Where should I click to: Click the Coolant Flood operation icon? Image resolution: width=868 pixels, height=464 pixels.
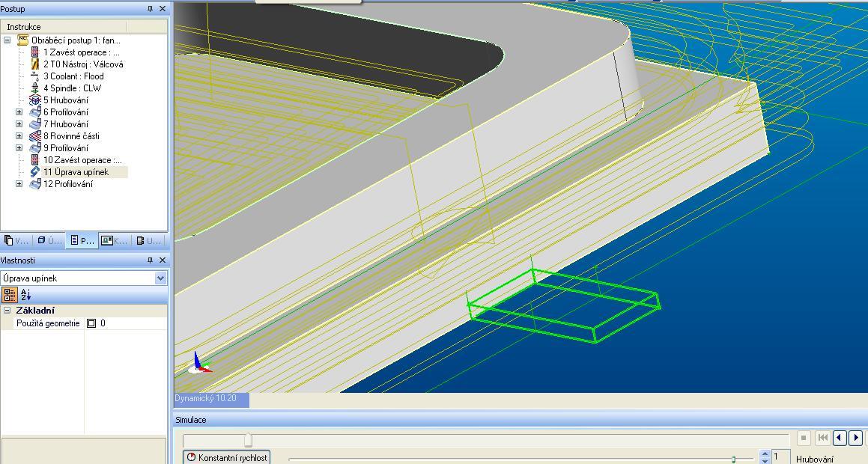pyautogui.click(x=34, y=76)
